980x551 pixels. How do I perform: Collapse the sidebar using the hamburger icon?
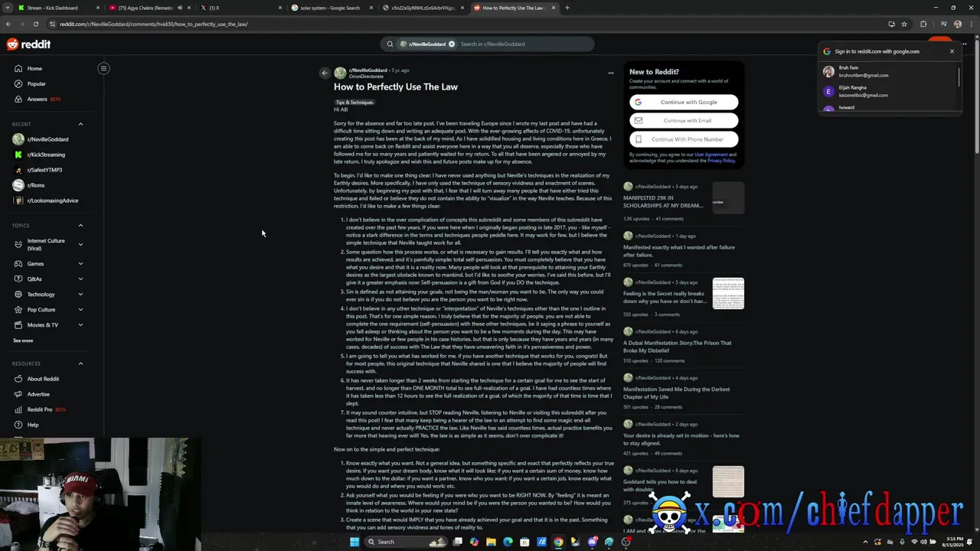click(103, 68)
